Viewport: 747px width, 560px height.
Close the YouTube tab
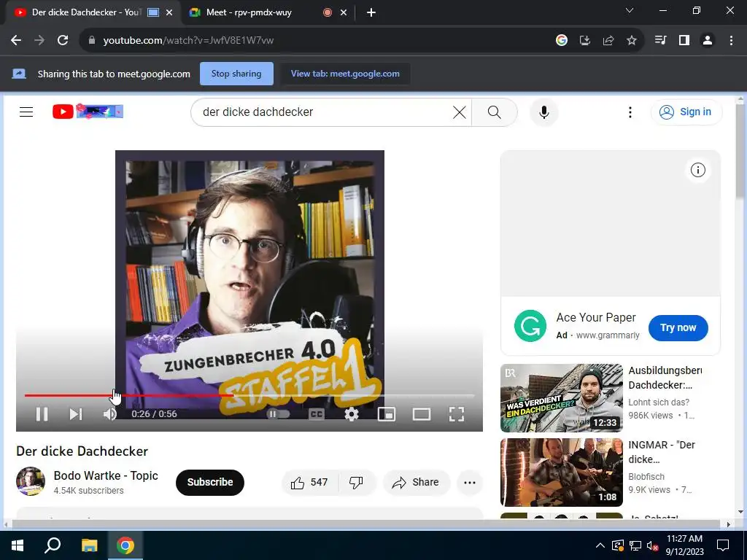coord(169,13)
